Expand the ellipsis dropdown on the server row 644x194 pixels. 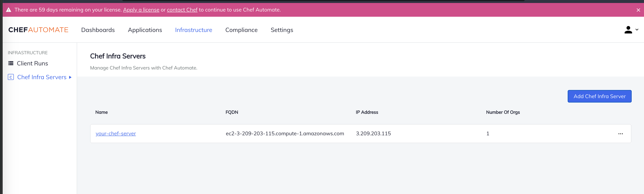(621, 134)
